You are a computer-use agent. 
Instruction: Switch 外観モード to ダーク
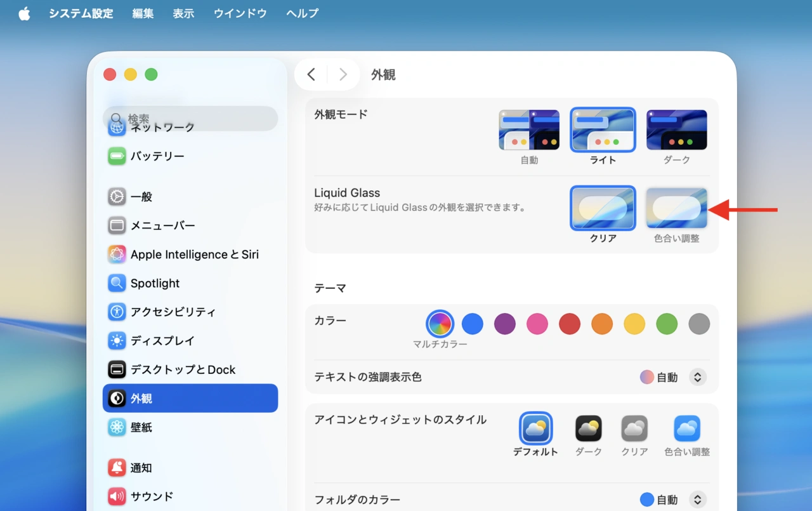point(676,129)
